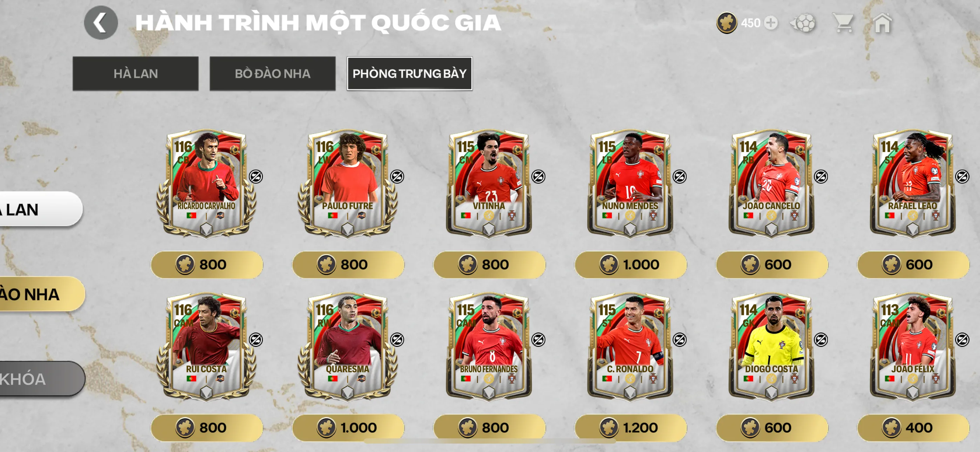Open the Paulo Futre player card

click(x=347, y=184)
